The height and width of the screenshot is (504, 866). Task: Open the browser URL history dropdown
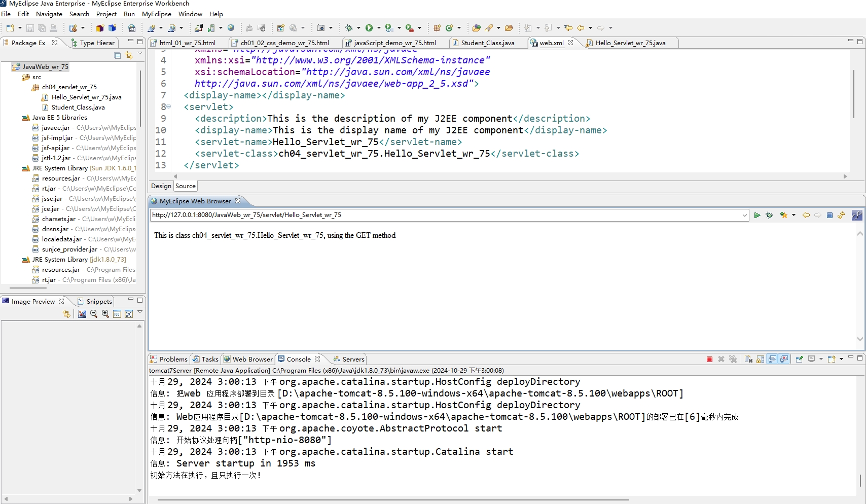pos(744,215)
